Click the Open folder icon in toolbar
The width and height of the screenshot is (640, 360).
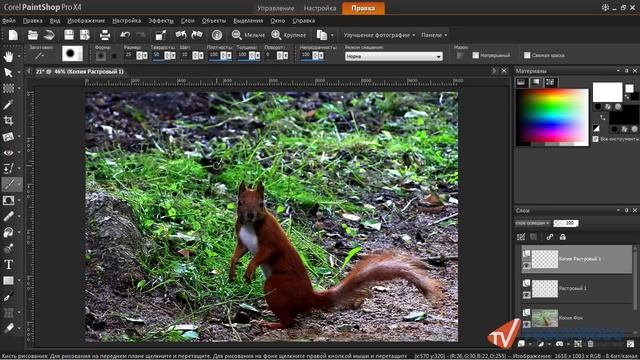33,35
